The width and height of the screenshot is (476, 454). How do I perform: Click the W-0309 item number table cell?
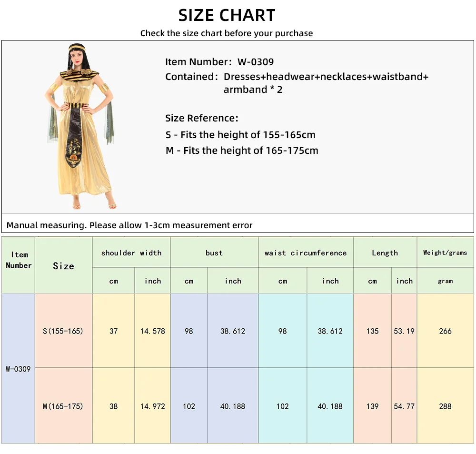point(18,368)
